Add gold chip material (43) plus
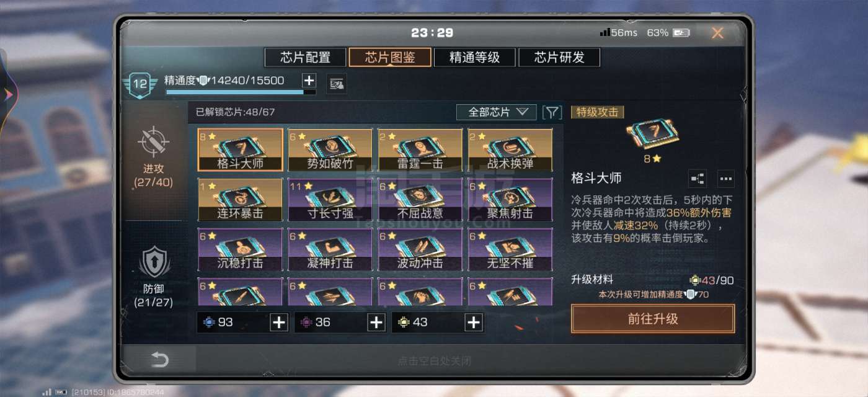This screenshot has height=397, width=868. [474, 323]
